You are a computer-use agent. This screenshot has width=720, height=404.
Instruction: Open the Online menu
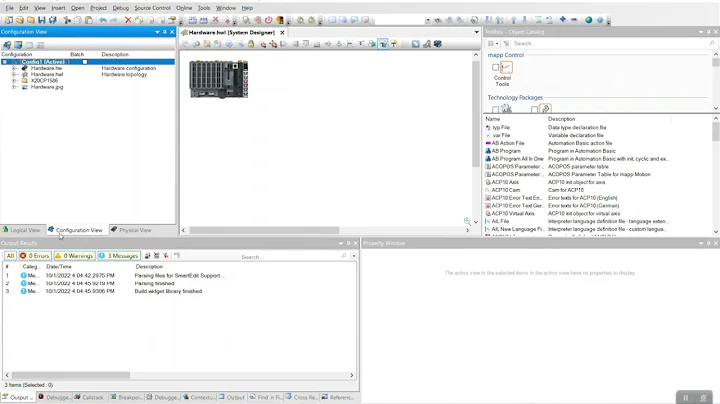pos(184,8)
